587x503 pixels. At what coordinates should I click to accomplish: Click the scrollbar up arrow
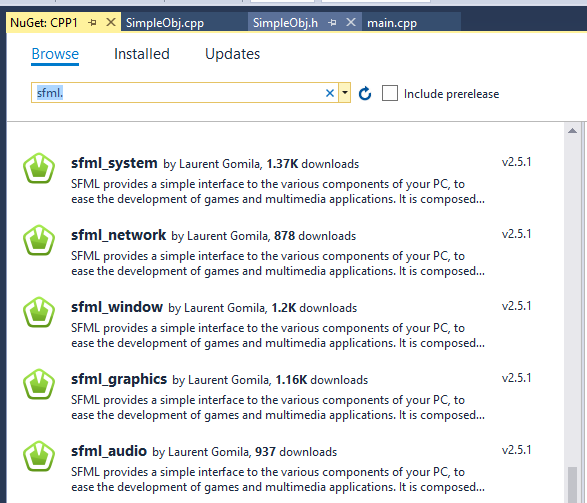coord(572,131)
